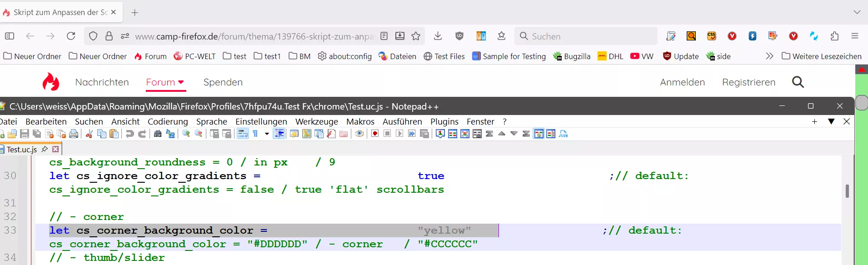
Task: Click the Print icon in Notepad++ toolbar
Action: coord(74,134)
